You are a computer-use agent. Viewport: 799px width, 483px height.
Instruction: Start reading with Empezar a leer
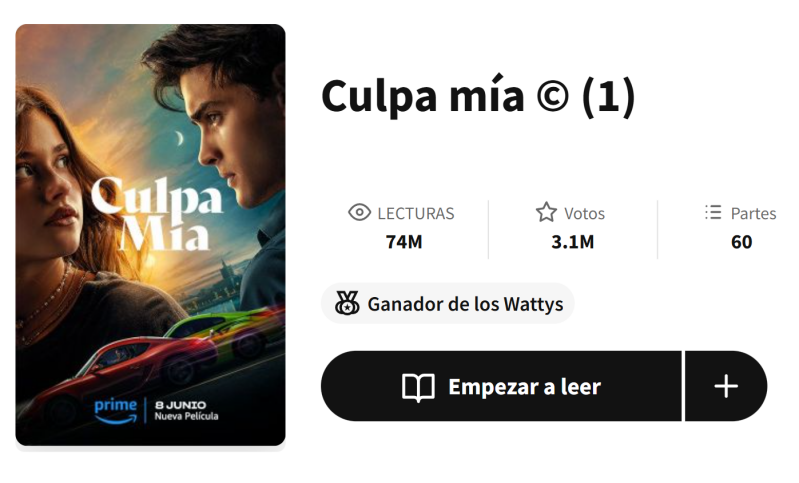[501, 386]
